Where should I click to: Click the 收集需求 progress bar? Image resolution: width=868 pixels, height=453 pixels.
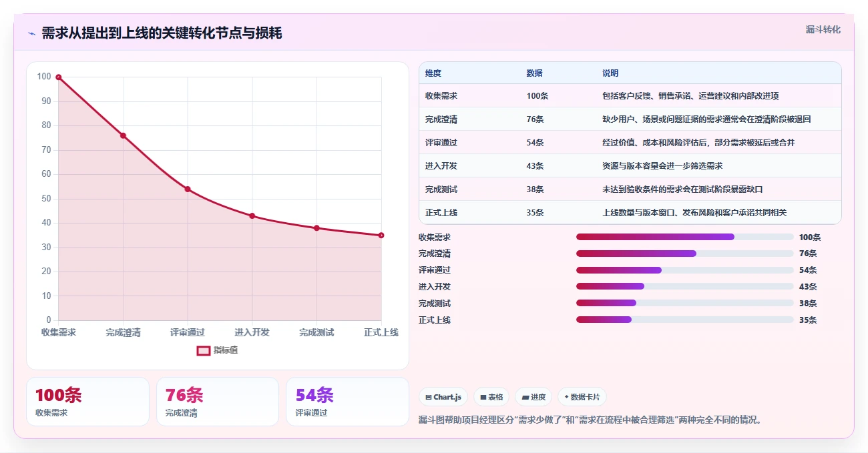(685, 237)
